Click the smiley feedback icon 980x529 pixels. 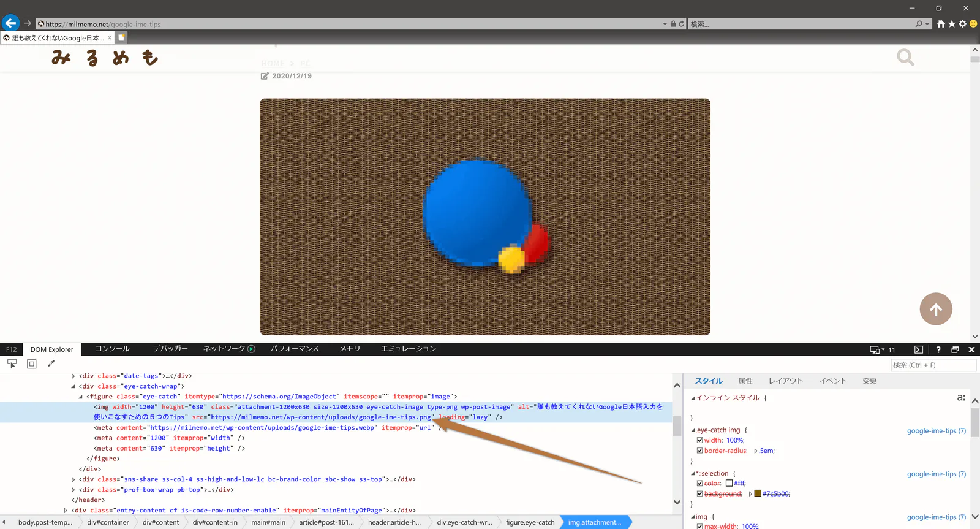(973, 24)
